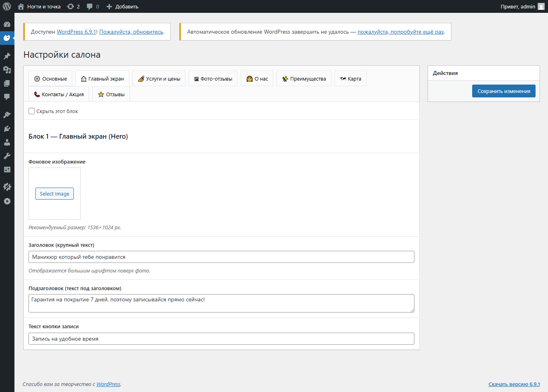Image resolution: width=548 pixels, height=392 pixels.
Task: Click the collapse menu play-arrow icon
Action: click(7, 201)
